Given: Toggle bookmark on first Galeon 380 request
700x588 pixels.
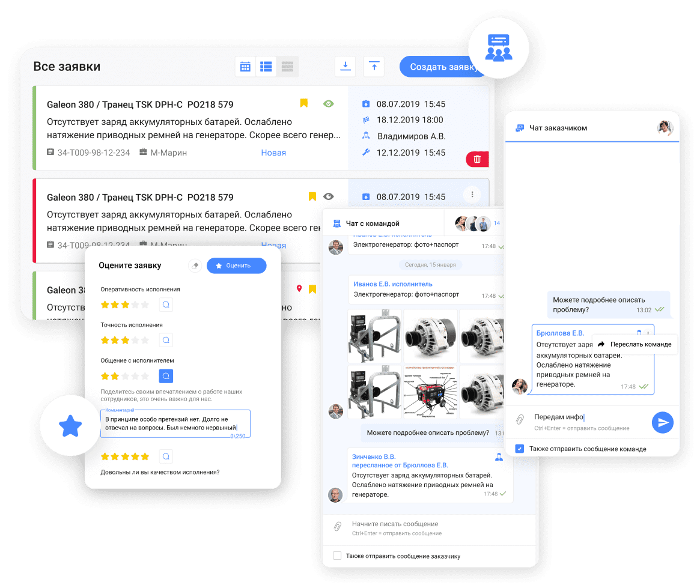Looking at the screenshot, I should click(x=304, y=103).
